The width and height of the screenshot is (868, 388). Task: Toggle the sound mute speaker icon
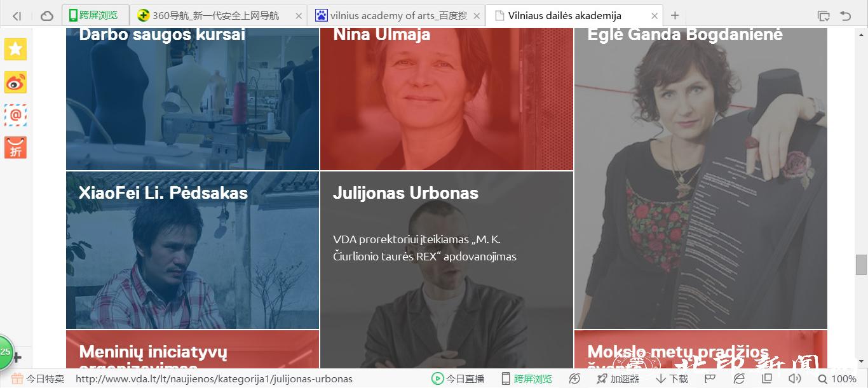(794, 378)
